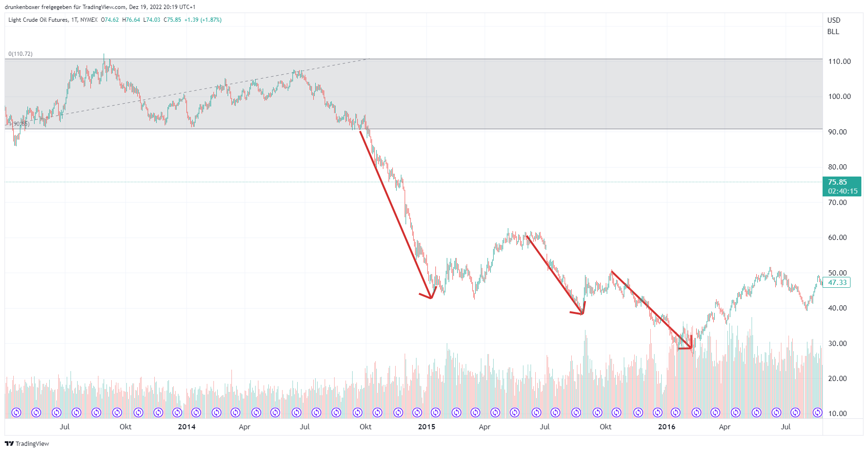868x452 pixels.
Task: Click the drunkenboxer publisher header text
Action: [x=100, y=7]
